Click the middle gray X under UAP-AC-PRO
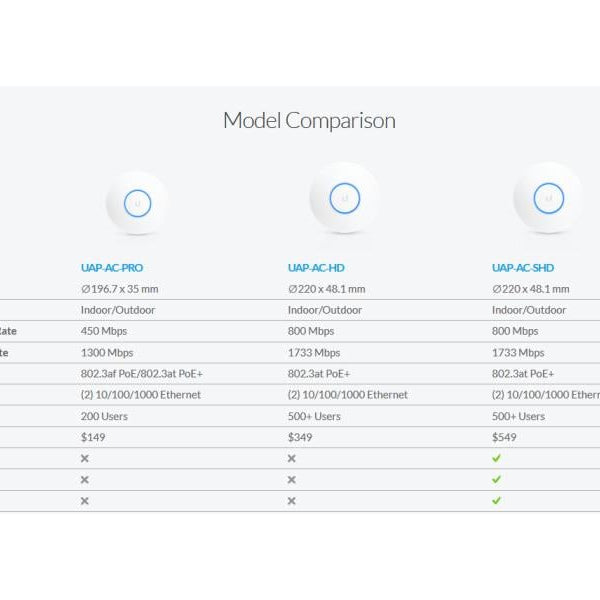The image size is (600, 600). pyautogui.click(x=85, y=479)
